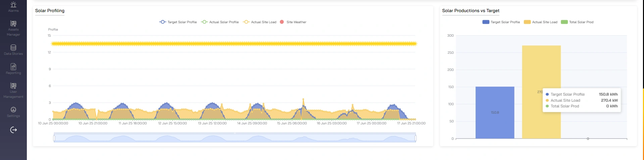Viewport: 644px width, 160px height.
Task: Hide Actual Site Load in bar chart legend
Action: click(x=541, y=22)
